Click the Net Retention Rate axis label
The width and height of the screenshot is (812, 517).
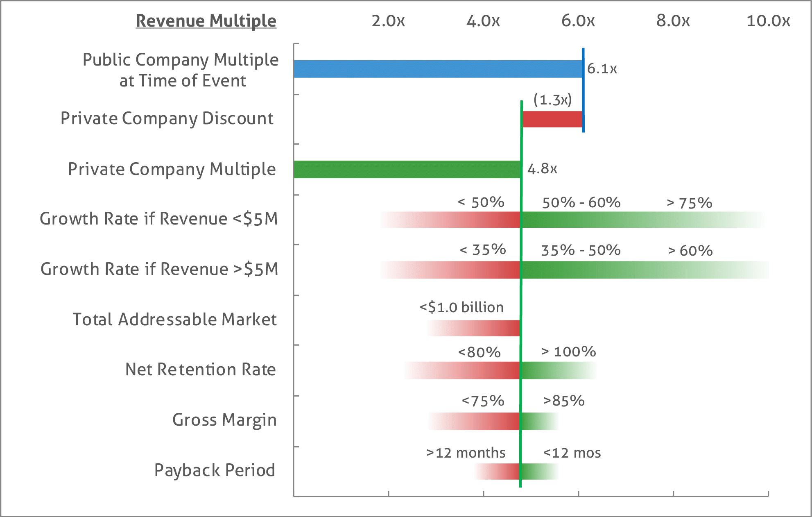click(201, 369)
